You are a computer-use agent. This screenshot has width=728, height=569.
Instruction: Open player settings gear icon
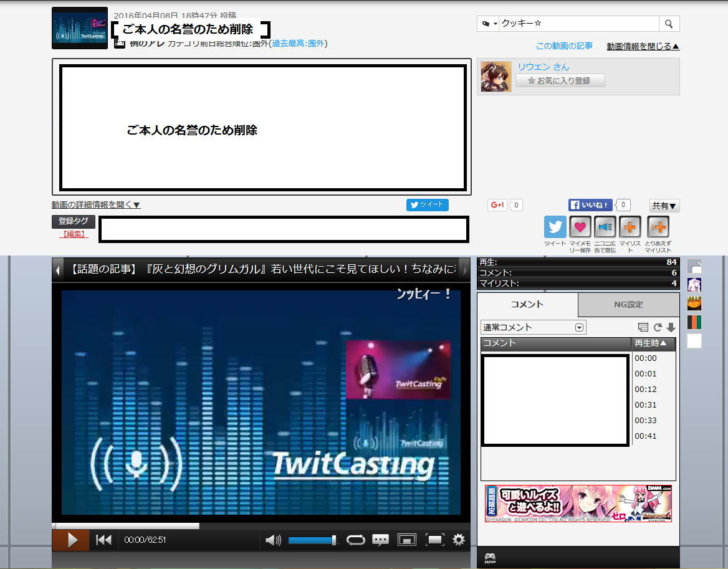pos(459,540)
